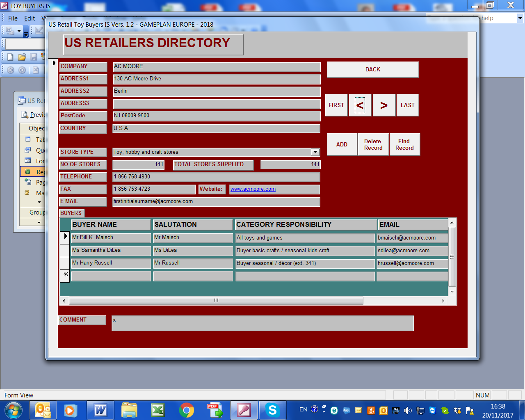Select Mr Bill K. Maisch buyer name
This screenshot has width=525, height=420.
pyautogui.click(x=111, y=237)
